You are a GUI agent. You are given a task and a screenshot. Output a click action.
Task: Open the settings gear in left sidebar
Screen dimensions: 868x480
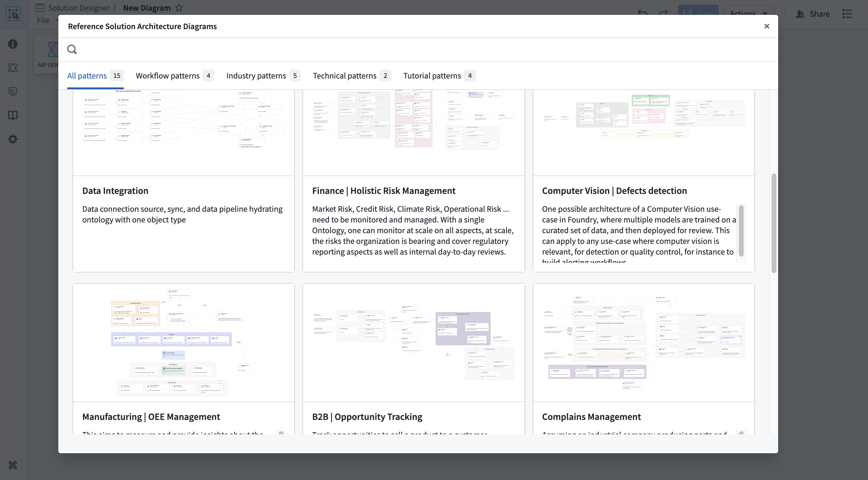pyautogui.click(x=13, y=139)
